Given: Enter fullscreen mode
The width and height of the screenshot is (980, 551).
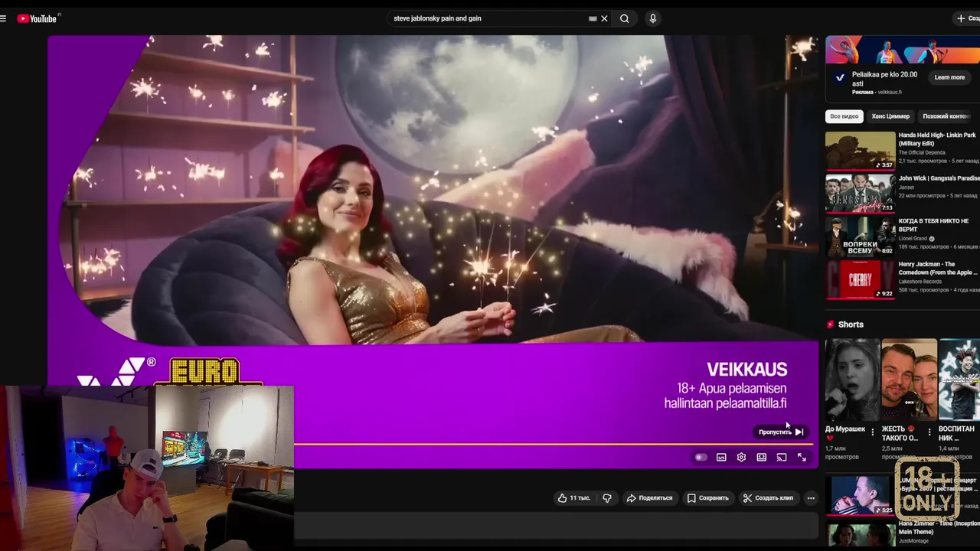Looking at the screenshot, I should tap(802, 458).
